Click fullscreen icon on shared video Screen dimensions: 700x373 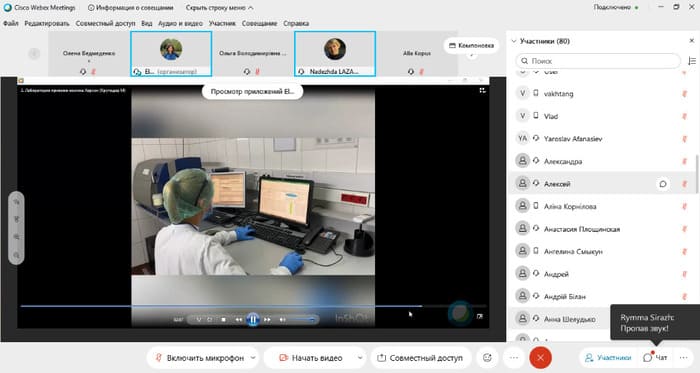pos(482,91)
